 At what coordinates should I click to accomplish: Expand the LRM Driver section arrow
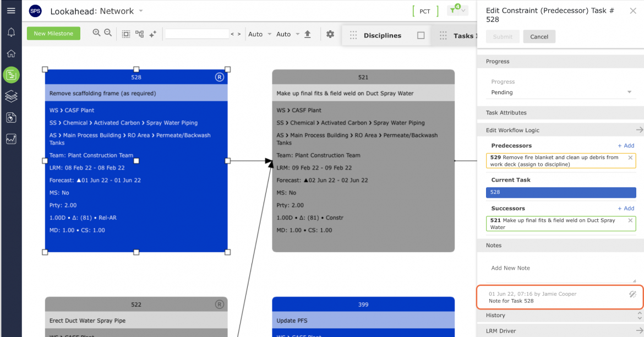(639, 330)
